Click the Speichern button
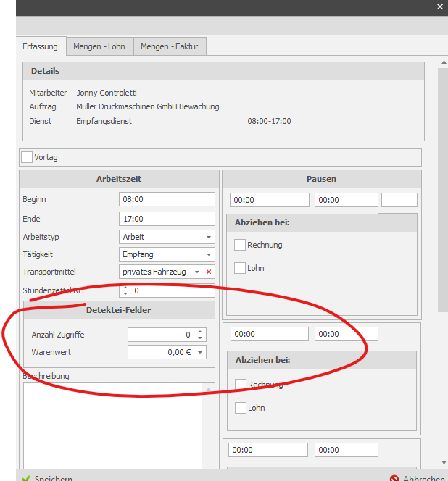The image size is (448, 481). [x=47, y=478]
